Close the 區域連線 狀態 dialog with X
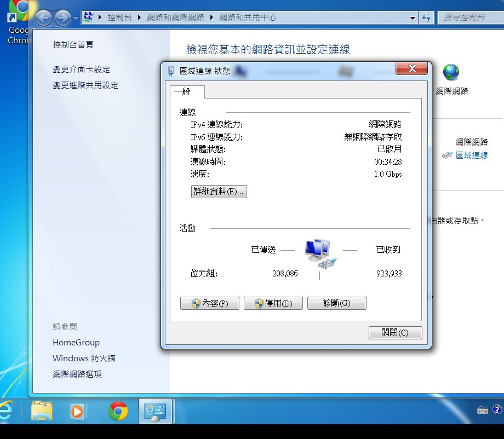Viewport: 504px width, 439px height. [x=412, y=68]
